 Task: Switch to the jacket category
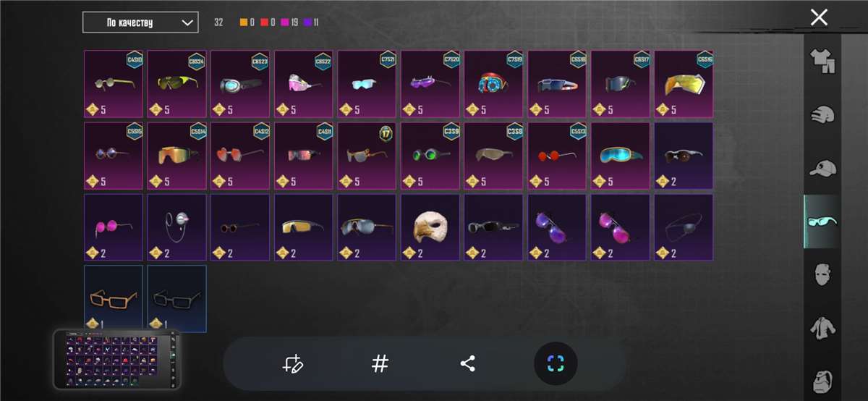click(822, 328)
